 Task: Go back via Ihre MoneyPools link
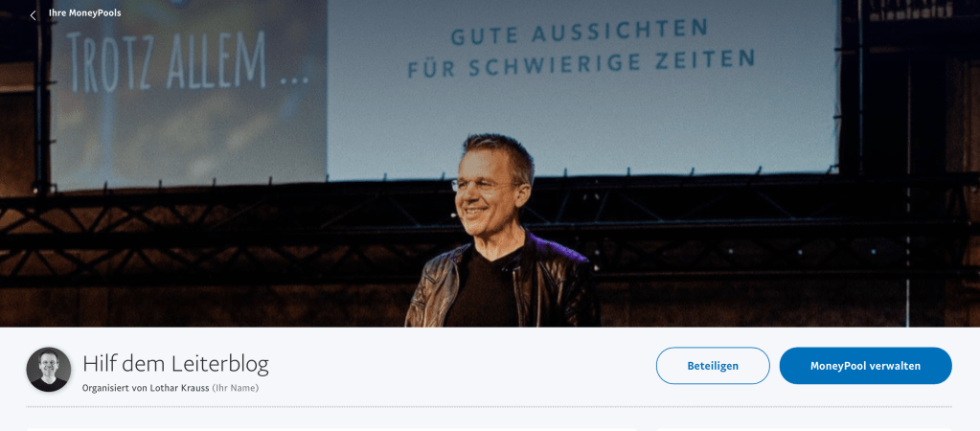(85, 13)
